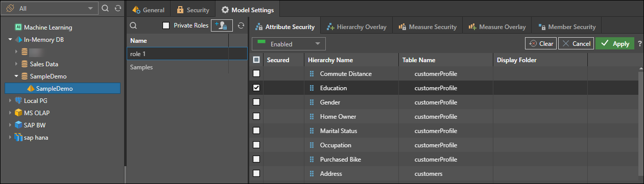Viewport: 644px width, 184px height.
Task: Switch to the Security tab
Action: click(x=193, y=10)
